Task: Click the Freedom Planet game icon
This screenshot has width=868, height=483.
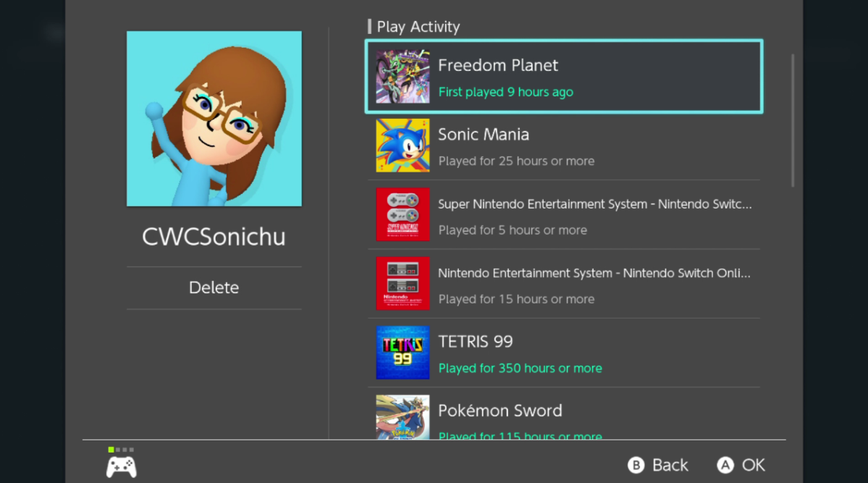Action: click(x=403, y=77)
